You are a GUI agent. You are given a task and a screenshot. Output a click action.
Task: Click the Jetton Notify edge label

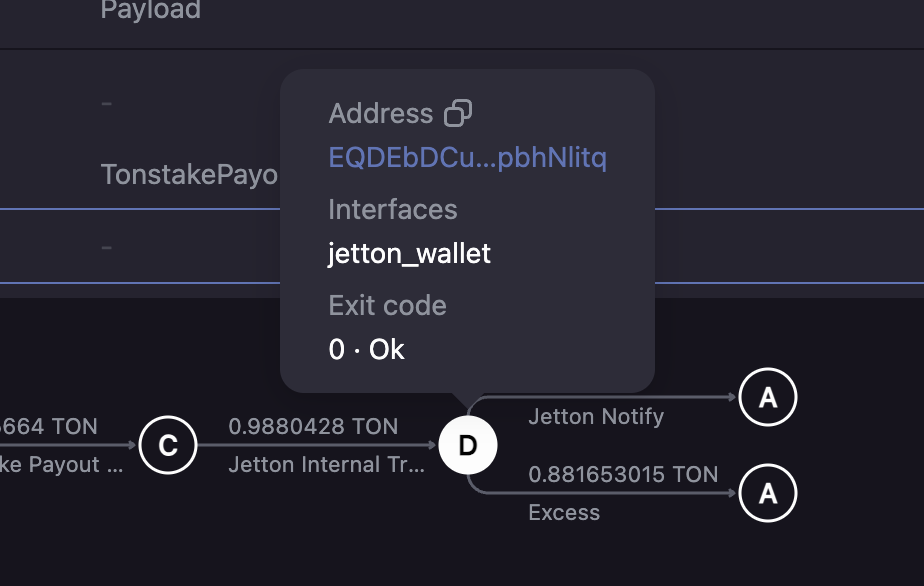tap(596, 417)
